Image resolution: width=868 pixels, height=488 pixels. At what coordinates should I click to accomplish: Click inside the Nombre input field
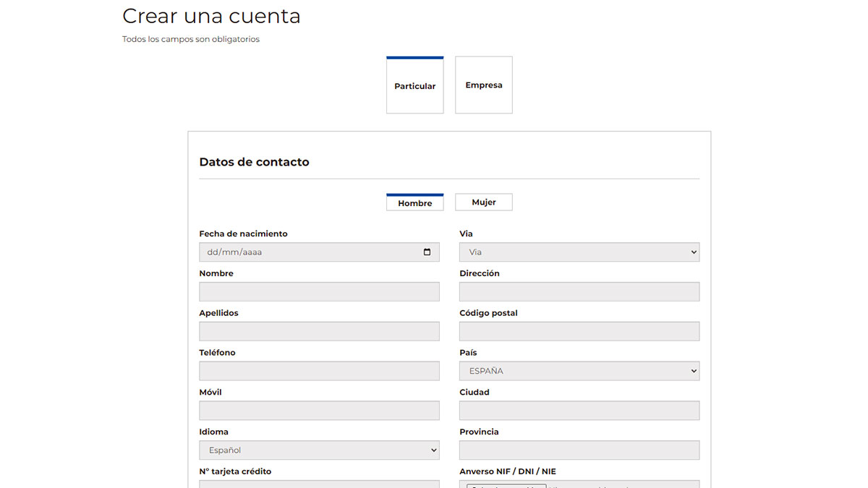[319, 291]
